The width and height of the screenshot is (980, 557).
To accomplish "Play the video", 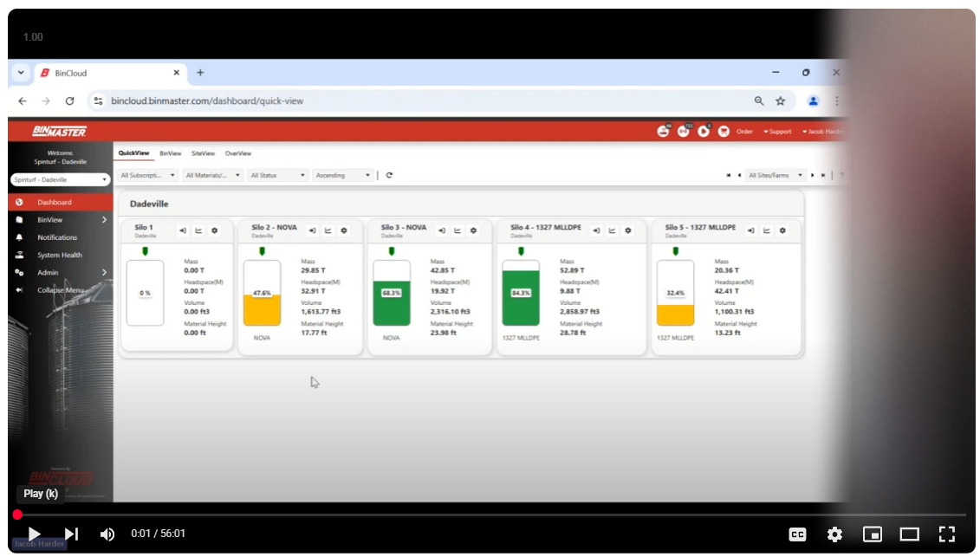I will click(x=35, y=534).
